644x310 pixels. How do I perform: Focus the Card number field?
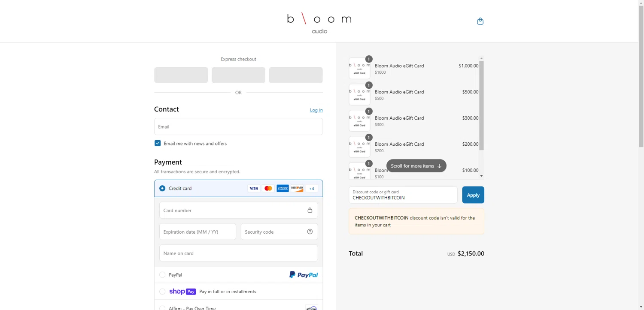tap(238, 210)
